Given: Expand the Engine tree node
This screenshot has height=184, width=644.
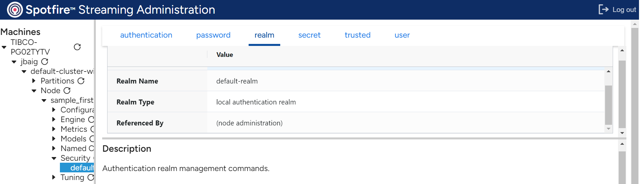Looking at the screenshot, I should point(54,119).
